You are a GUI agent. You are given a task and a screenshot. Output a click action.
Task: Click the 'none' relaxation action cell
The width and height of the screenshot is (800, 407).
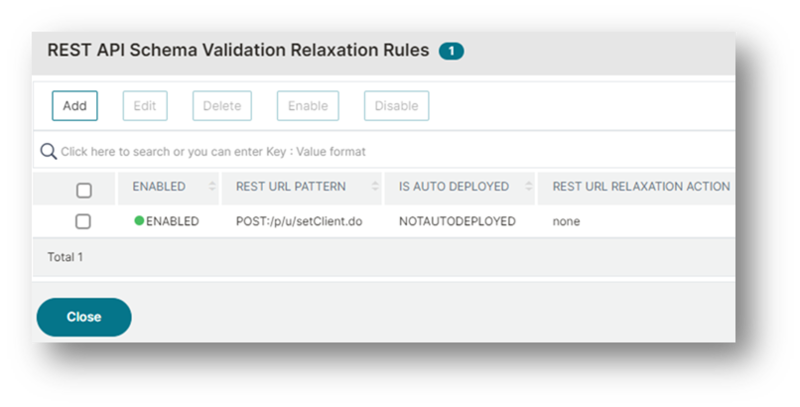pyautogui.click(x=566, y=221)
